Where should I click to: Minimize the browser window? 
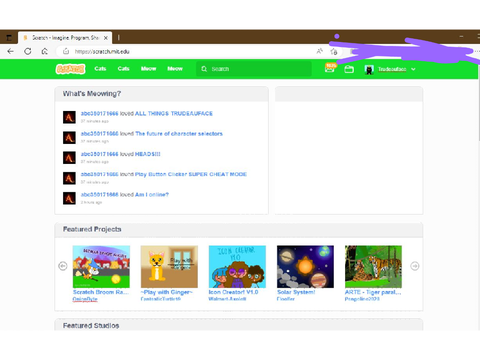pos(461,36)
